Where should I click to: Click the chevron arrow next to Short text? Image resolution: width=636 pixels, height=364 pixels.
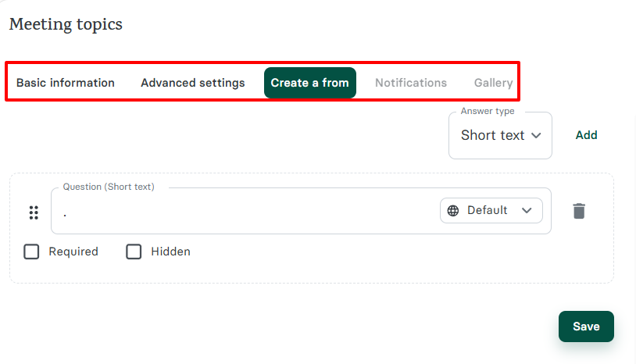click(536, 135)
